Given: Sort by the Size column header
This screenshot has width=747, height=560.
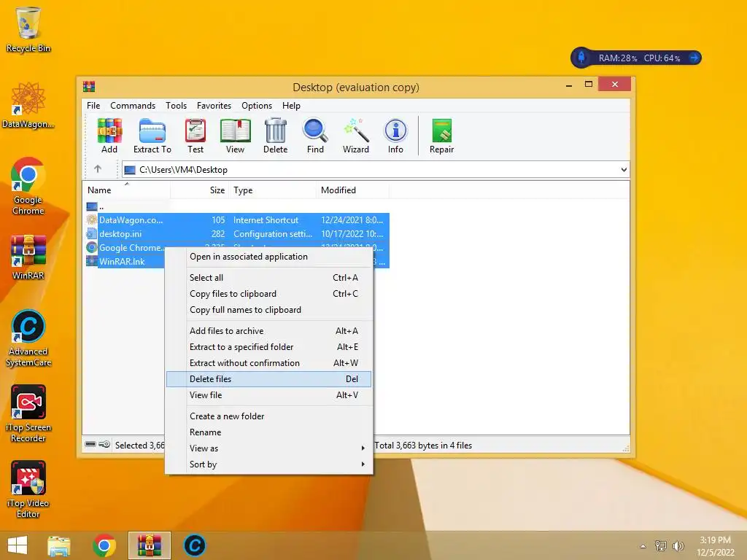Looking at the screenshot, I should coord(200,190).
